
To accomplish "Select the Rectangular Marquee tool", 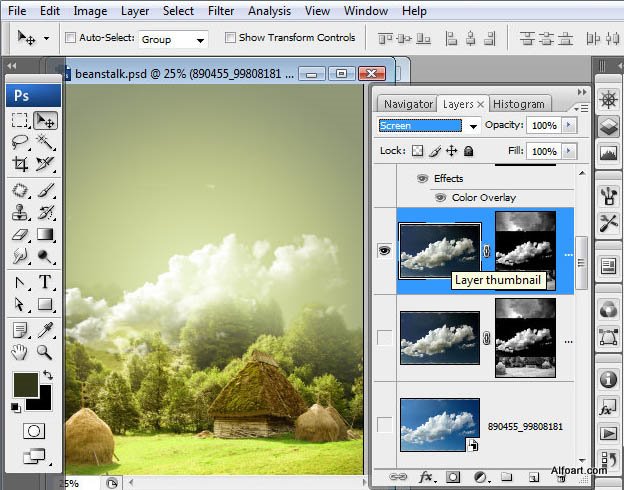I will (x=20, y=120).
